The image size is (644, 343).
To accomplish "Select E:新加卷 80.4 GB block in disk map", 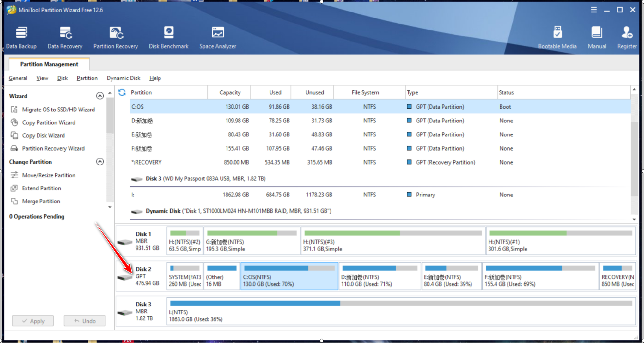I will pyautogui.click(x=452, y=276).
